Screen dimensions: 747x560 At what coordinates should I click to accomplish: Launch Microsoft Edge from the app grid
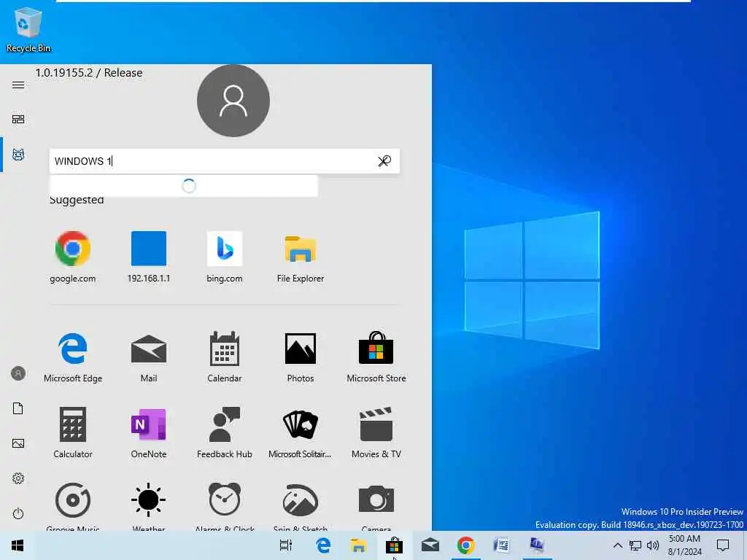coord(73,357)
